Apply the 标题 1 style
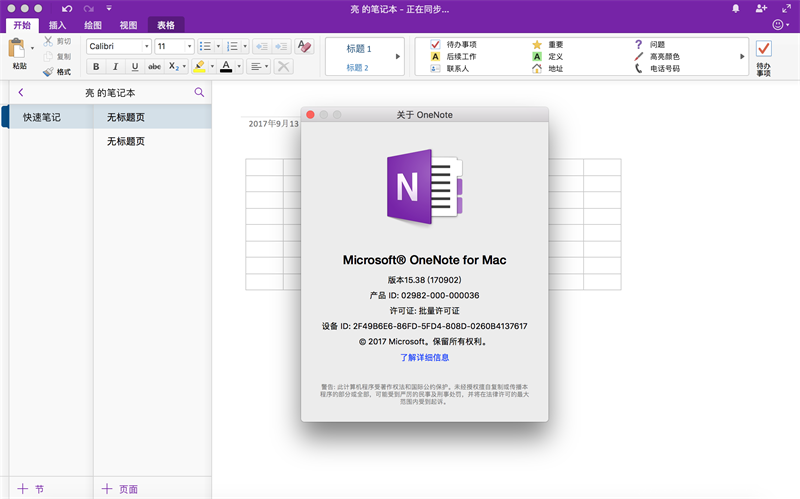800x499 pixels. pyautogui.click(x=359, y=48)
